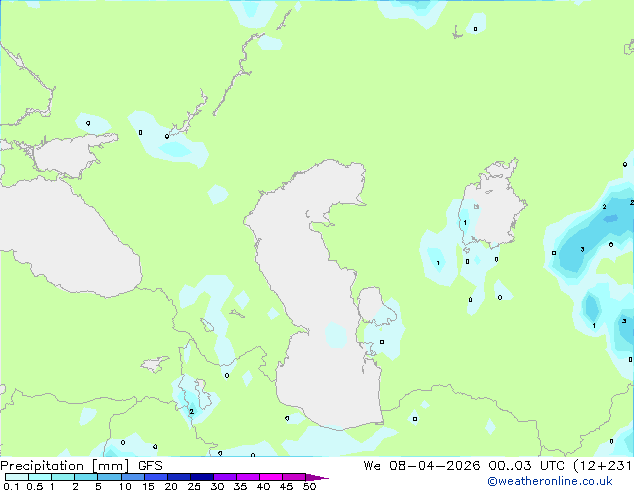This screenshot has height=490, width=634.
Task: Click the Sea of Azov on the map
Action: point(69,156)
